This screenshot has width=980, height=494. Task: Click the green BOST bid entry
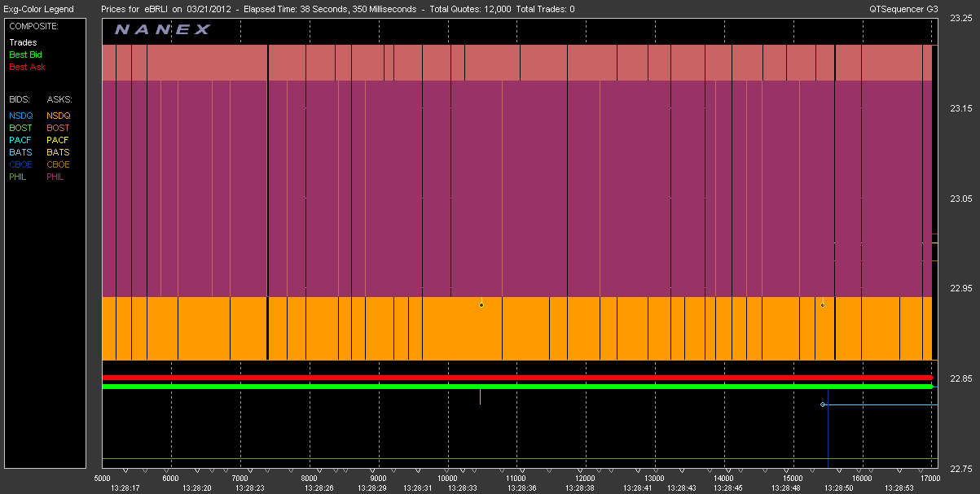pos(21,128)
